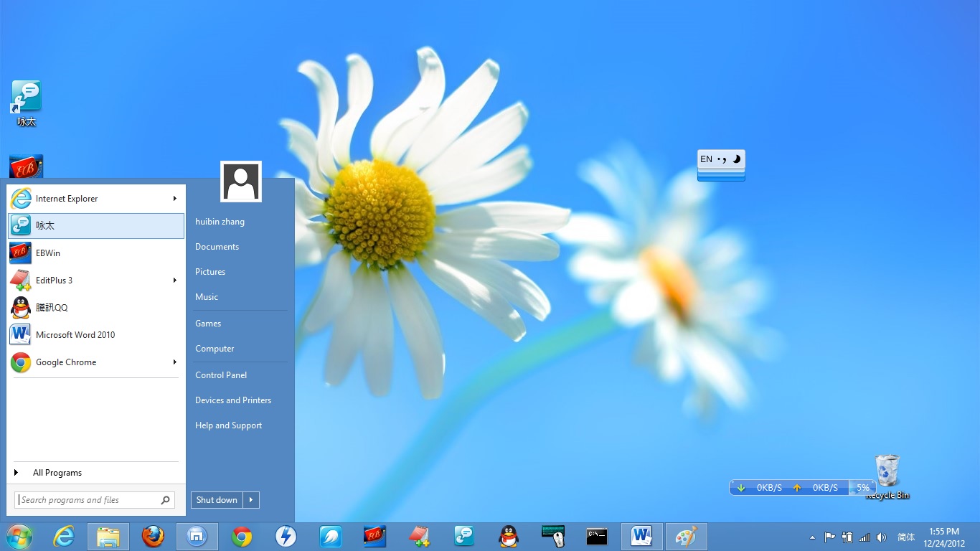
Task: Click the Windows Start orb
Action: point(19,537)
